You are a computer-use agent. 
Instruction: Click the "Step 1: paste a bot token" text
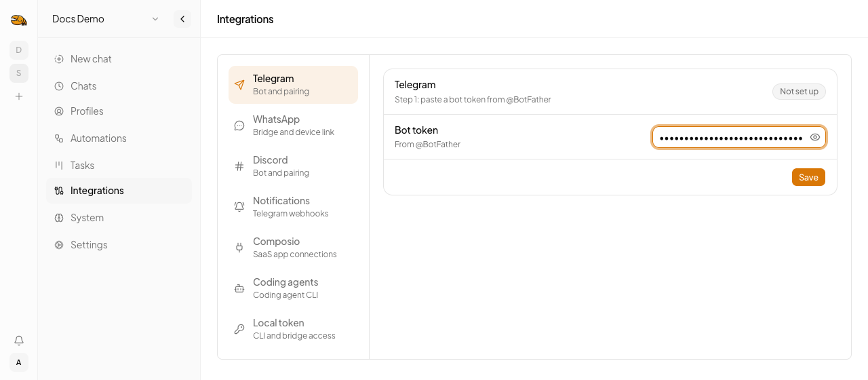coord(473,100)
